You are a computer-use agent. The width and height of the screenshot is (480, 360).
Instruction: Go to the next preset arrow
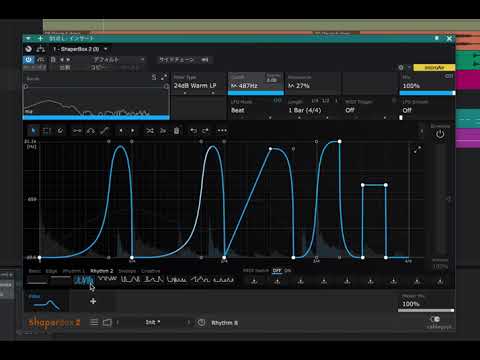click(189, 322)
